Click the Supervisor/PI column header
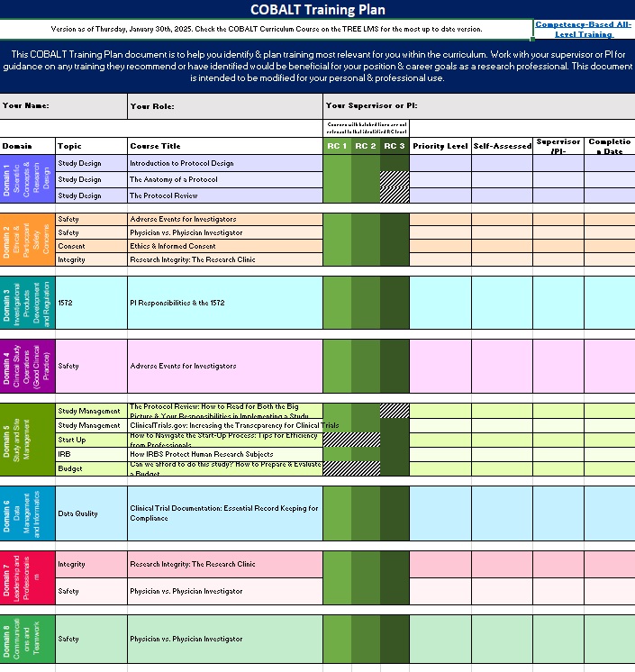 coord(558,146)
